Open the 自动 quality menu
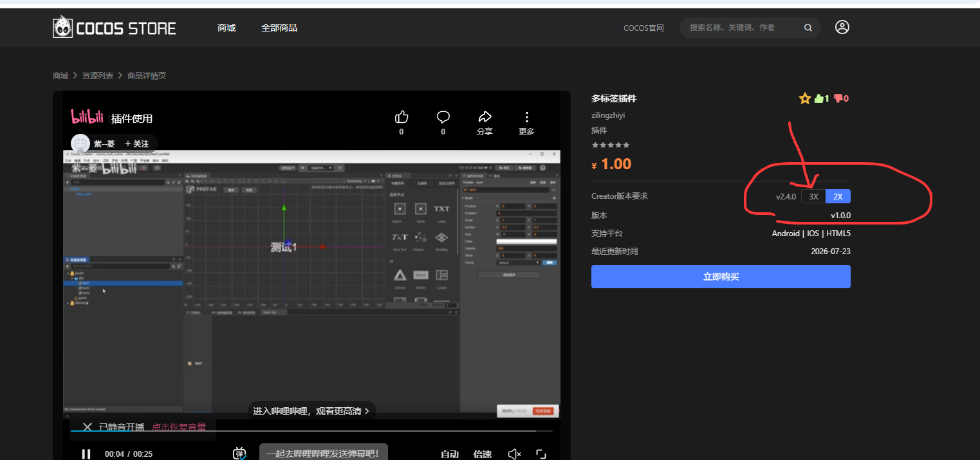 coord(449,454)
